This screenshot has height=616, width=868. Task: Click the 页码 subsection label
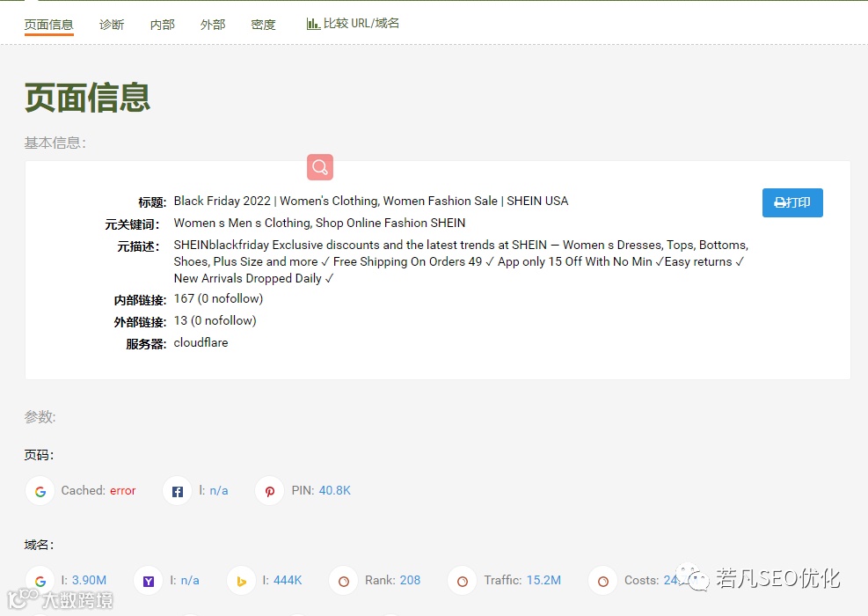pos(39,455)
